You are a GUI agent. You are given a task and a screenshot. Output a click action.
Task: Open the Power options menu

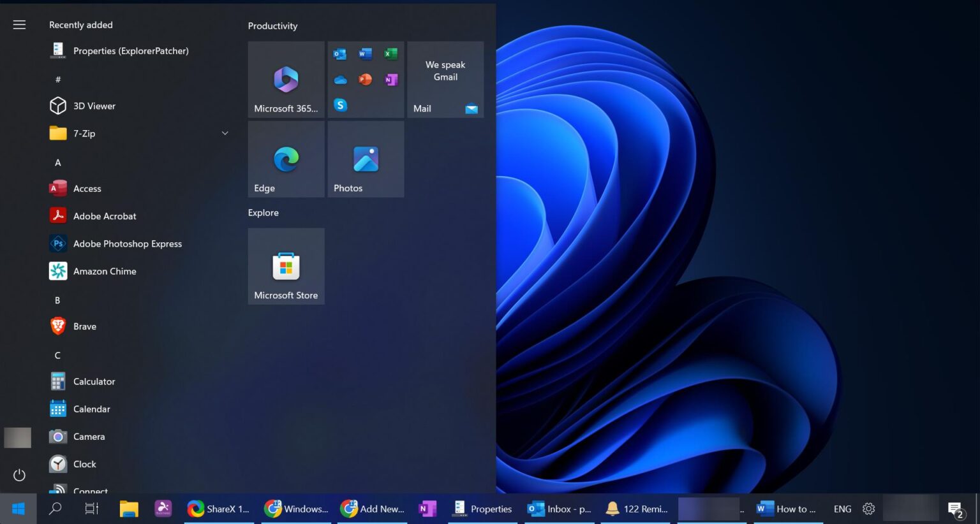click(x=19, y=475)
